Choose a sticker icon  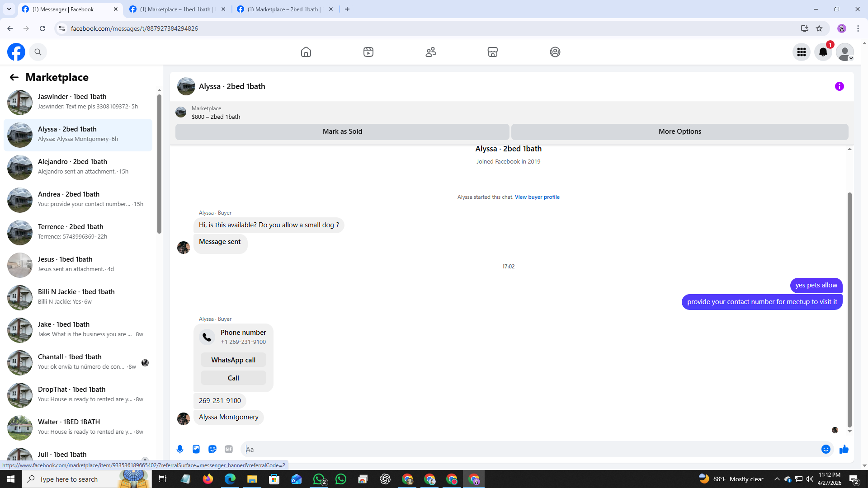[212, 449]
